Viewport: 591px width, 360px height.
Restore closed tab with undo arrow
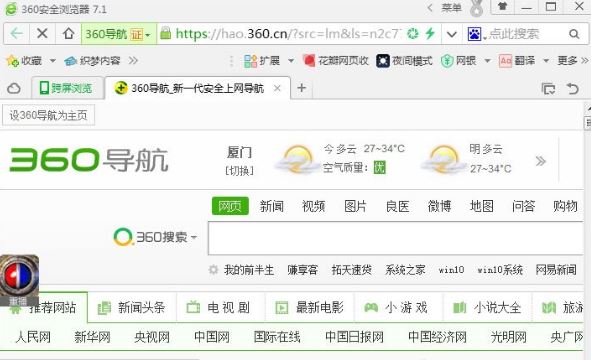tap(573, 89)
